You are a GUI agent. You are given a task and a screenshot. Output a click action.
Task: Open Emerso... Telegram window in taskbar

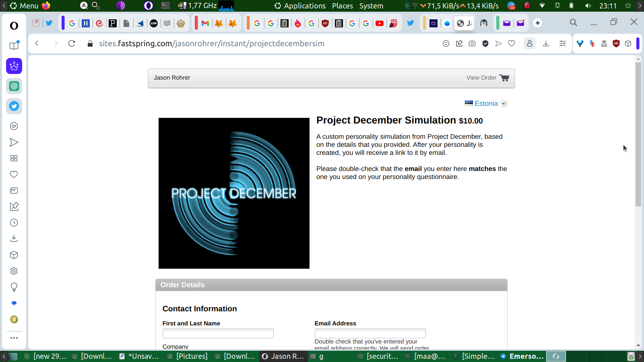[x=522, y=356]
